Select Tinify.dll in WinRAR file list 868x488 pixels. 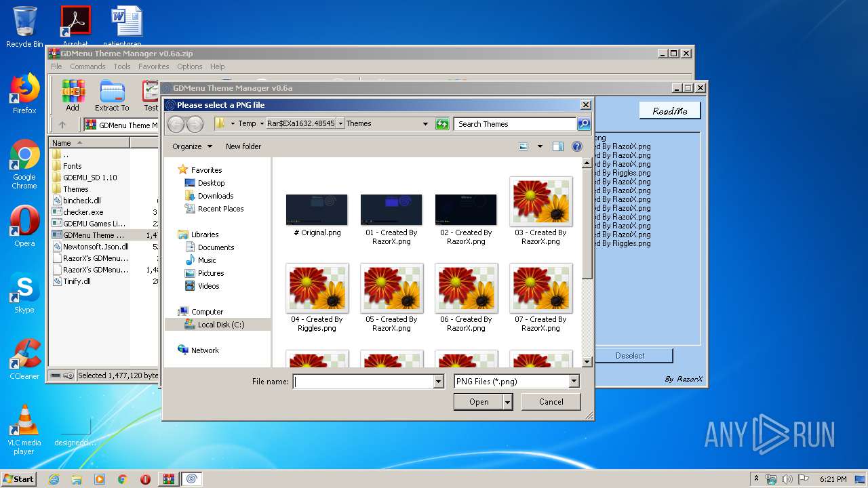(77, 281)
